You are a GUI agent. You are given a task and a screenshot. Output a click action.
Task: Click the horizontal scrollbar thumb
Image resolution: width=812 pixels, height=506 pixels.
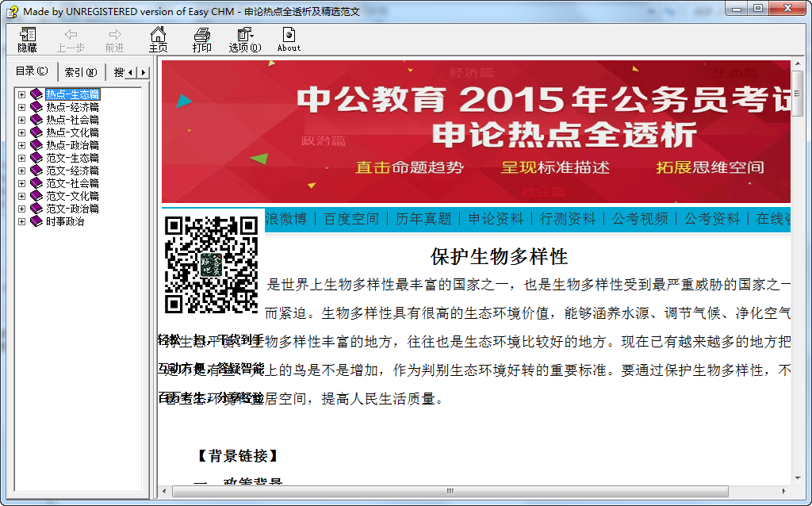(450, 491)
